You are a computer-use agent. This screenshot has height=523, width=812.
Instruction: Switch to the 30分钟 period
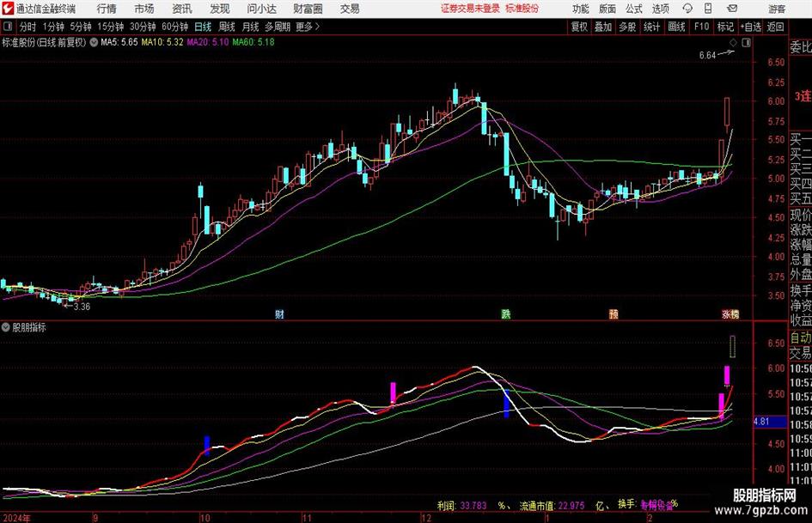click(x=143, y=27)
